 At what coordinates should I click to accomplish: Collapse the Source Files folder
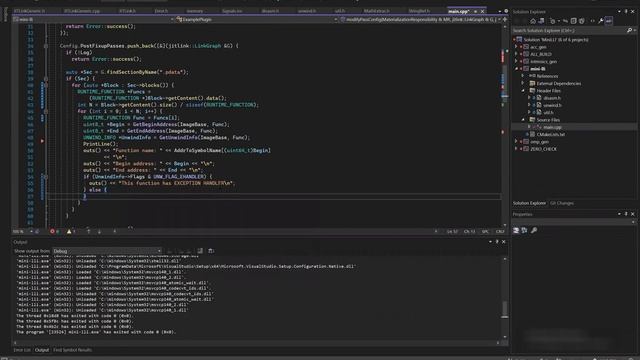pos(523,120)
